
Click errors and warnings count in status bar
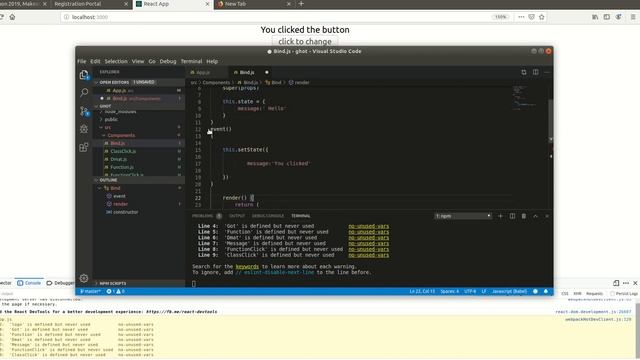click(x=116, y=291)
